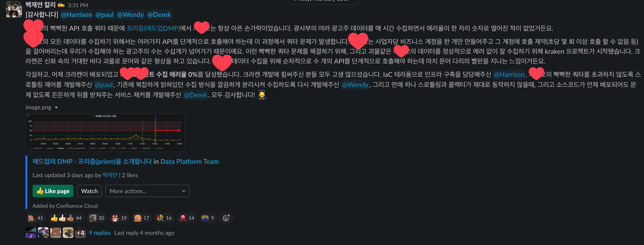Viewport: 644px width, 245px height.
Task: Click the orange character reaction with 17
Action: [x=142, y=218]
